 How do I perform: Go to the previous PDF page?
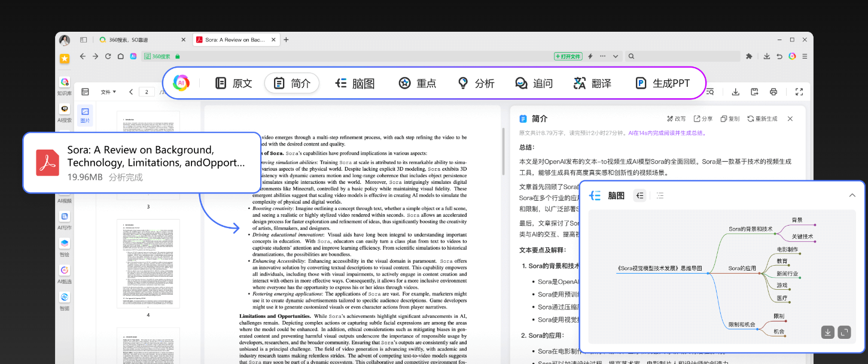[131, 92]
